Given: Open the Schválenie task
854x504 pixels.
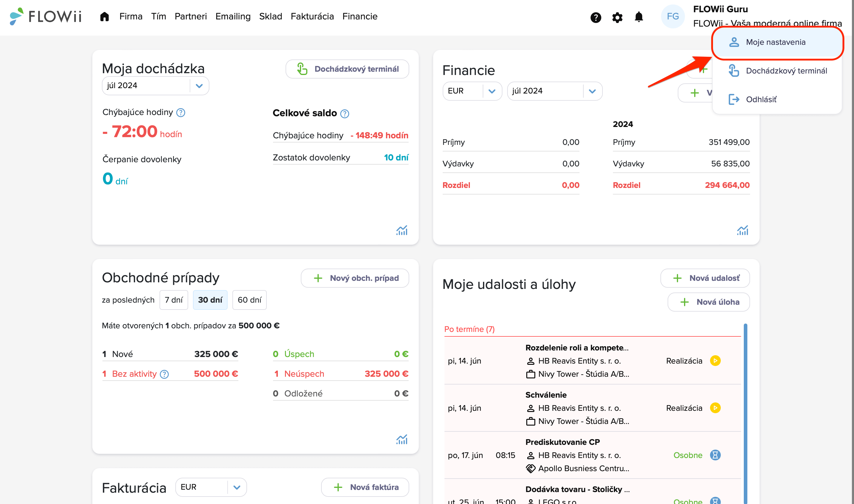Looking at the screenshot, I should (546, 395).
